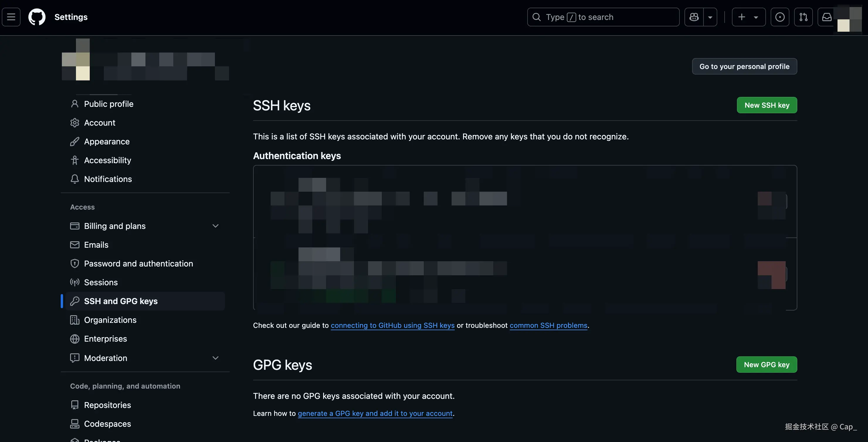Screen dimensions: 868x442
Task: Open the common SSH problems link
Action: tap(548, 325)
